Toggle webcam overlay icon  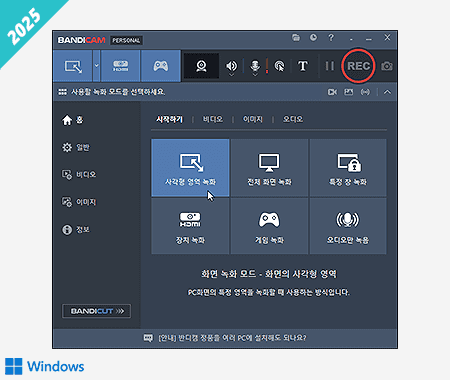pyautogui.click(x=201, y=66)
